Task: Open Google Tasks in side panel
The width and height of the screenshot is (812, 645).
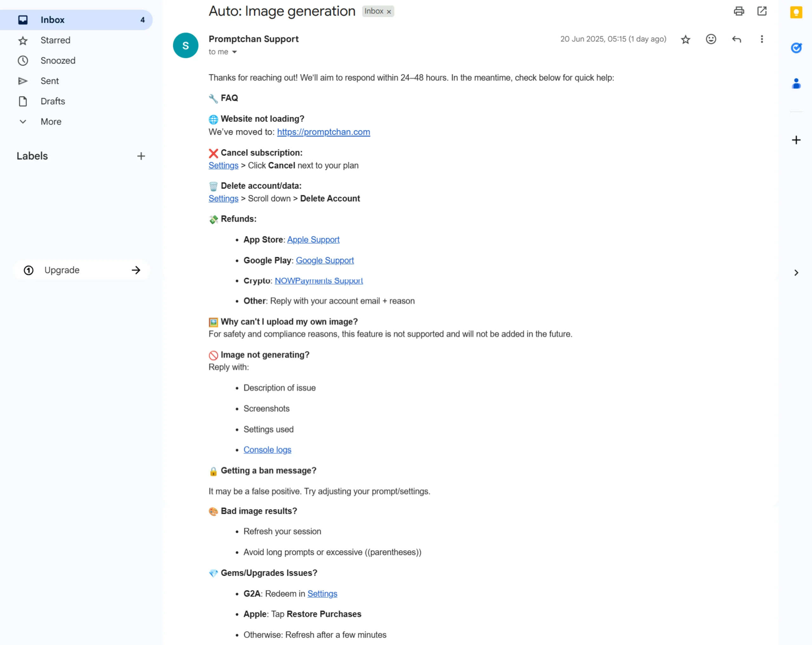Action: point(796,48)
